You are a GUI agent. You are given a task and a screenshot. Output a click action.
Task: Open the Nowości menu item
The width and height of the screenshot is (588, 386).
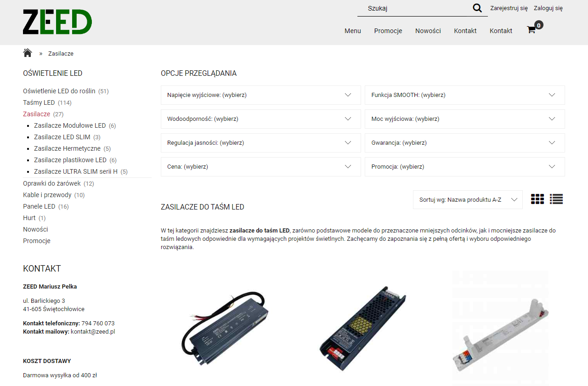click(x=428, y=31)
